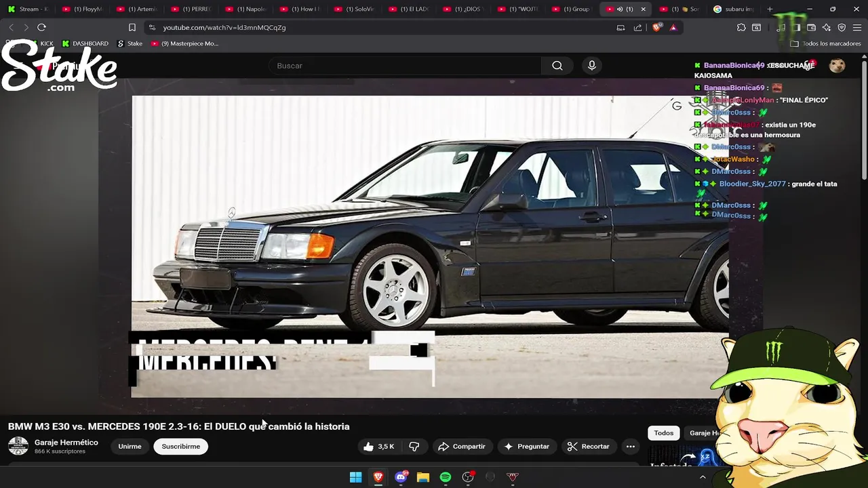Open Windows Start menu

(355, 477)
